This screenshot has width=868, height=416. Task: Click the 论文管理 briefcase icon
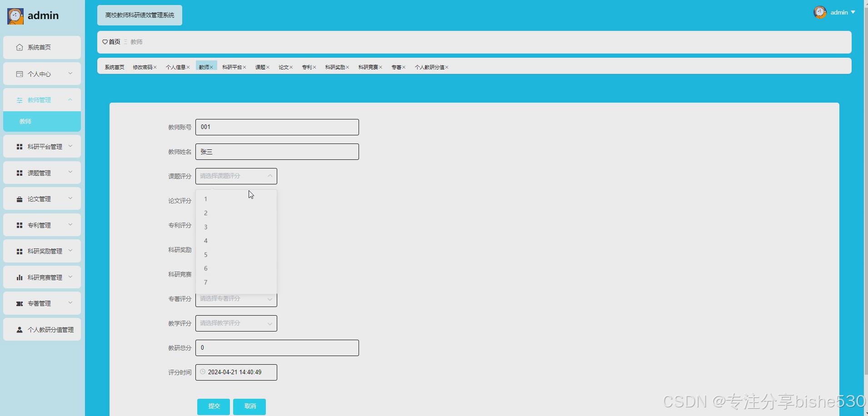point(20,199)
